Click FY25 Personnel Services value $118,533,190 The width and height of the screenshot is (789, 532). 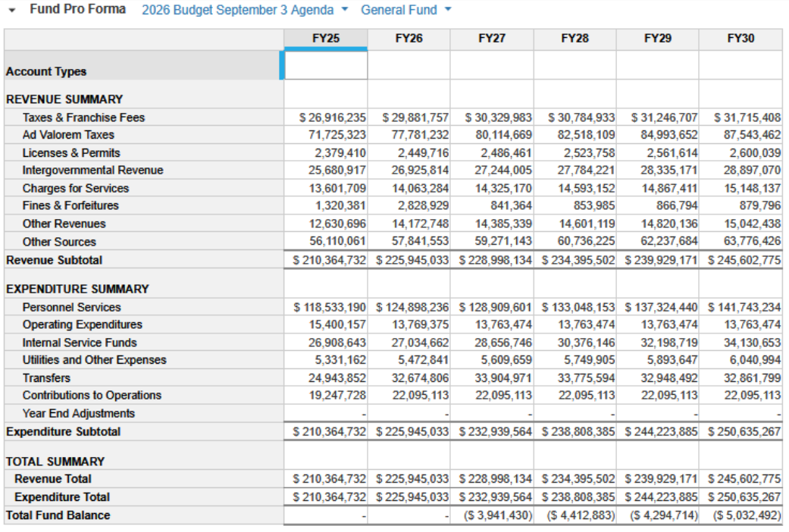click(x=330, y=308)
